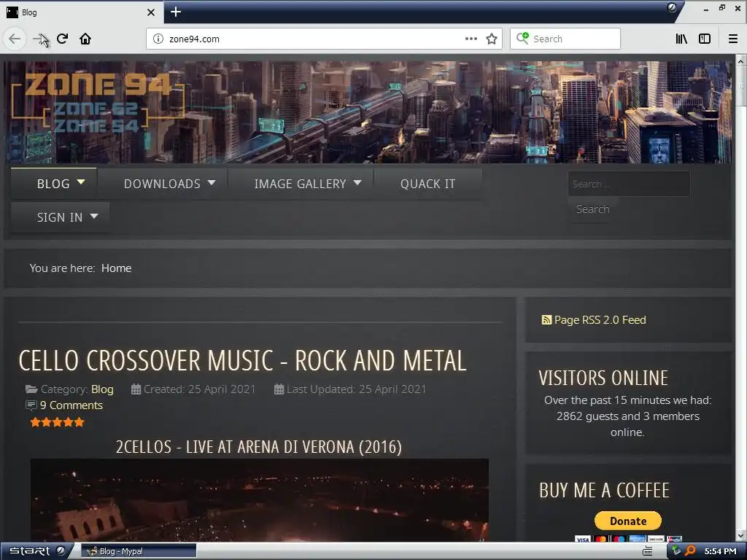Click the search engine magnifier icon
Image resolution: width=747 pixels, height=560 pixels.
pyautogui.click(x=522, y=39)
